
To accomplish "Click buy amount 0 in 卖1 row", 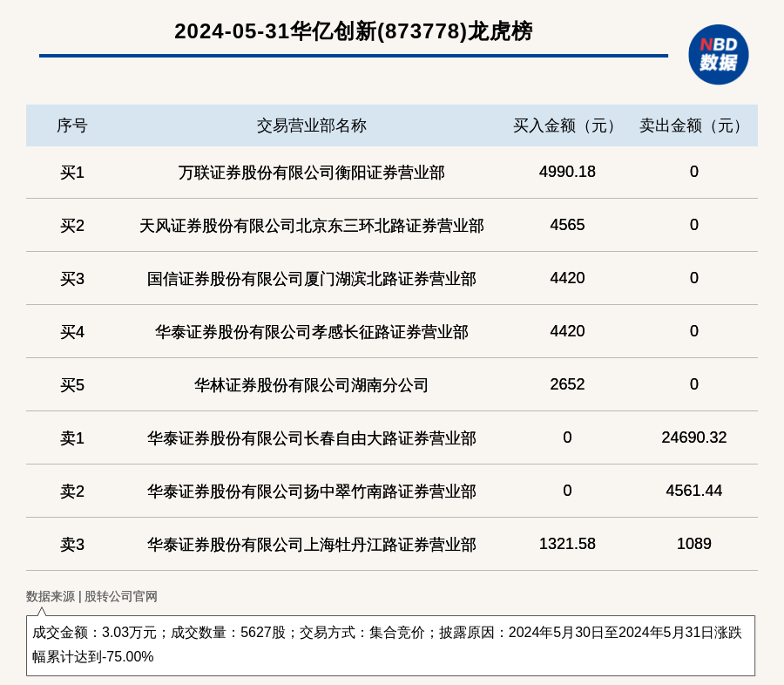I will pos(567,437).
